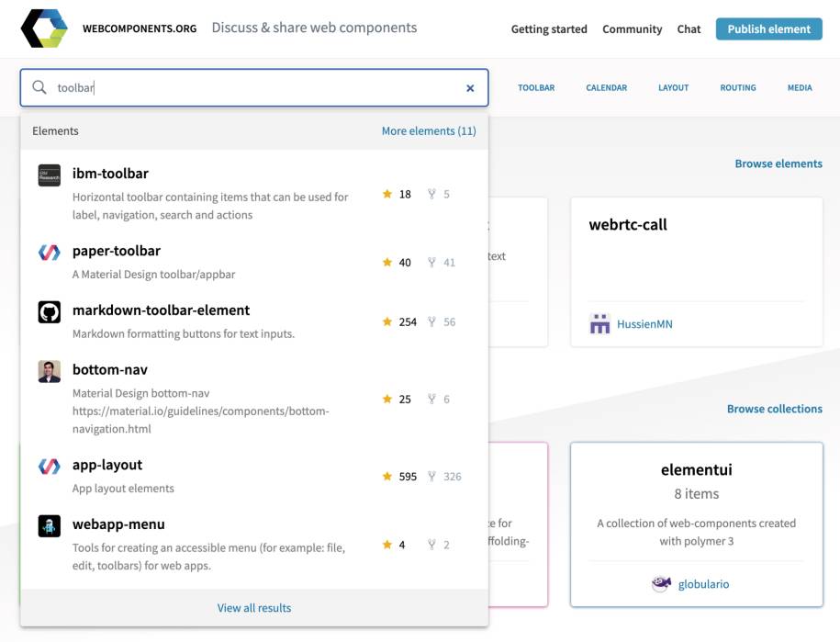Click "Markdown formatting buttons for text inputs." text
The height and width of the screenshot is (642, 840).
(x=184, y=333)
